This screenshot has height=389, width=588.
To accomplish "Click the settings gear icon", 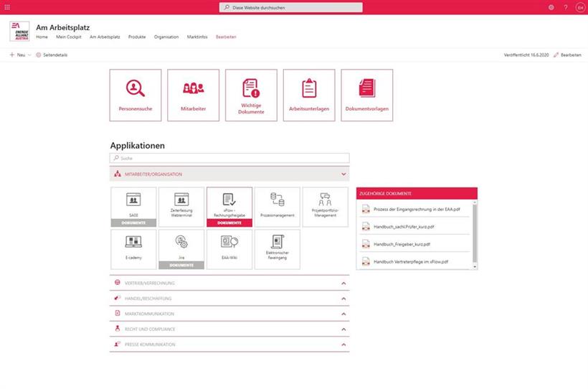I will [x=551, y=7].
